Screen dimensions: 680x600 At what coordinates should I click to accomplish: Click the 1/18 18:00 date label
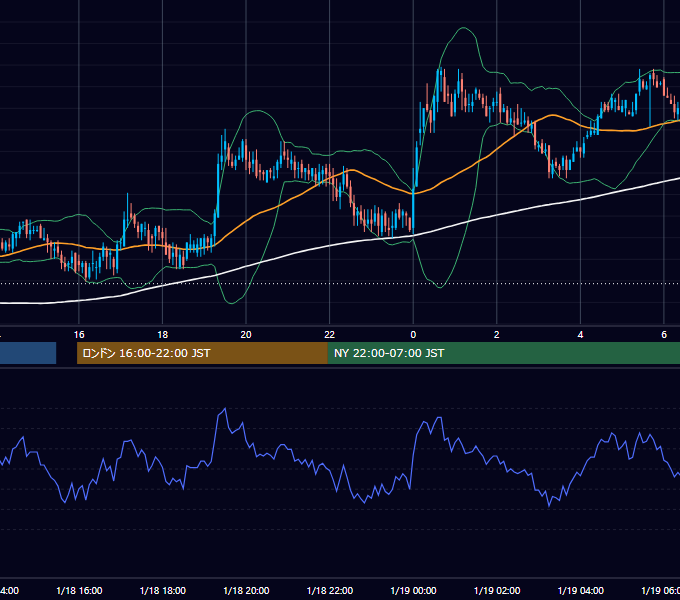163,590
